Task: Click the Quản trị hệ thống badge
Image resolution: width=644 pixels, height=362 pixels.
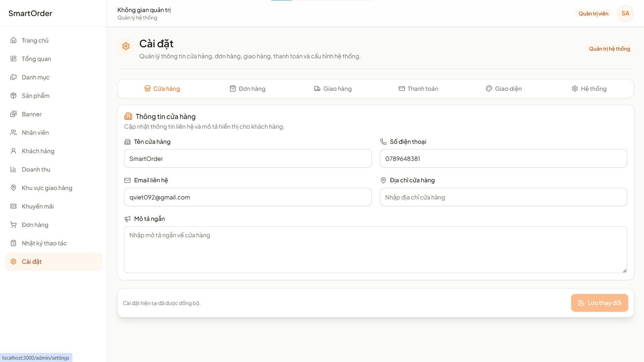Action: (609, 49)
